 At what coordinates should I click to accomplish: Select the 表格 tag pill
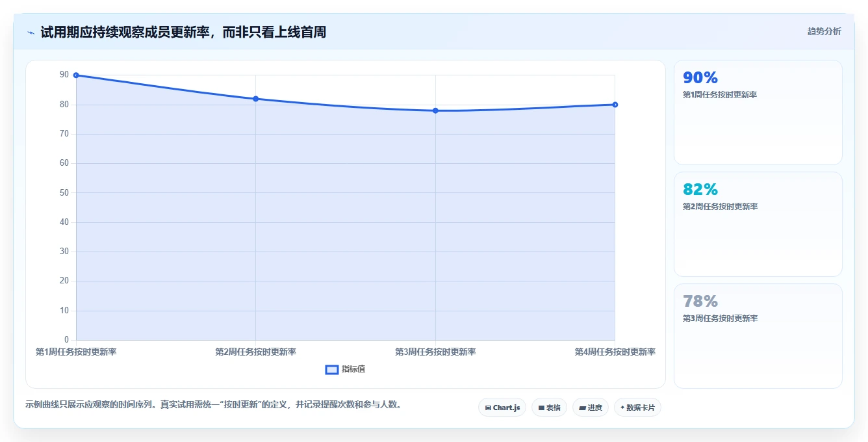point(549,408)
